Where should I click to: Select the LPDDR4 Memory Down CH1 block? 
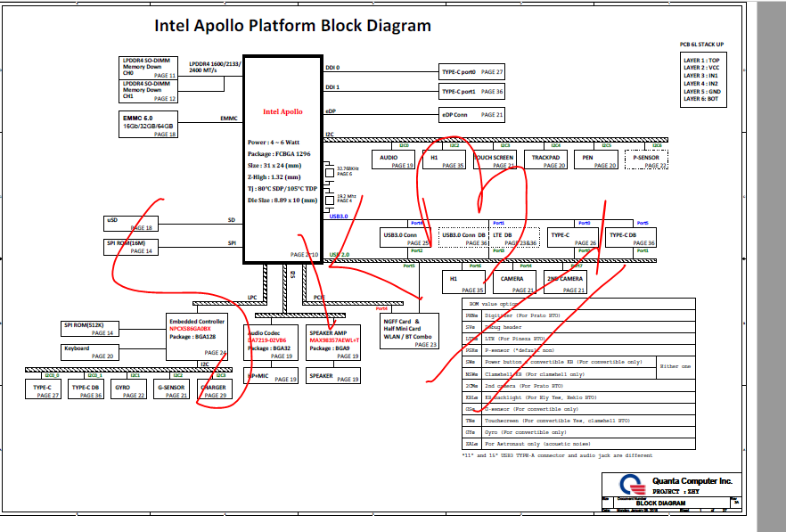tap(148, 91)
